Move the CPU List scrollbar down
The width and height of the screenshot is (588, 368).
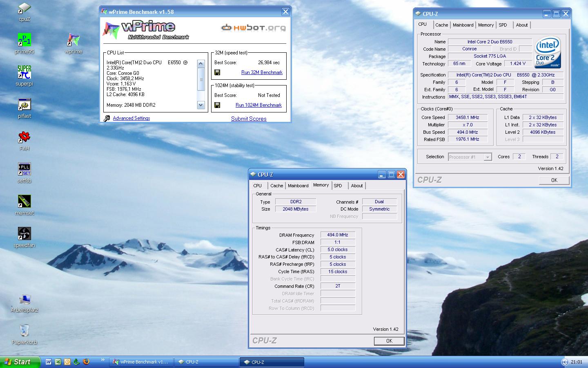coord(200,105)
